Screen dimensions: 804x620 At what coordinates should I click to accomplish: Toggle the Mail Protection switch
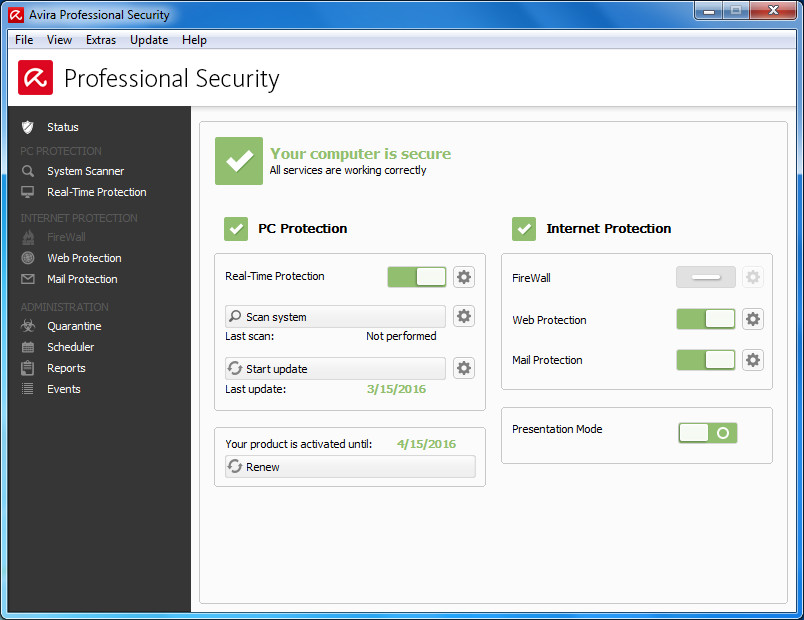pos(706,360)
